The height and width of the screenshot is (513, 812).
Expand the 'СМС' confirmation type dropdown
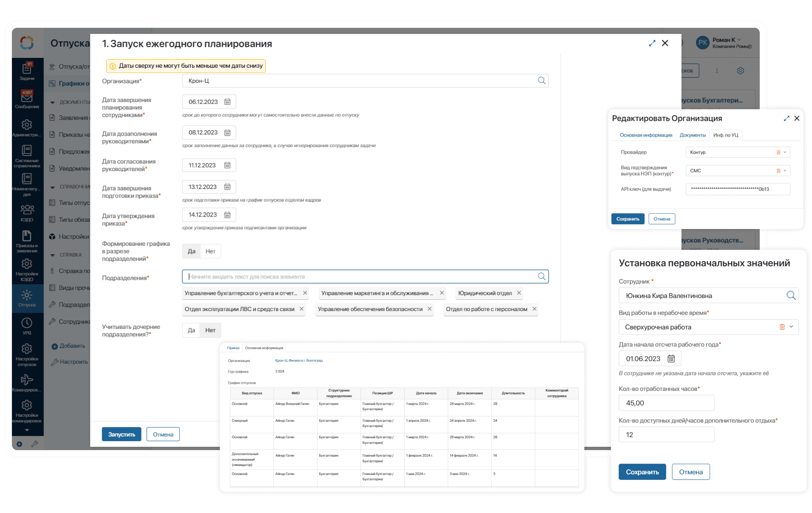(x=785, y=171)
